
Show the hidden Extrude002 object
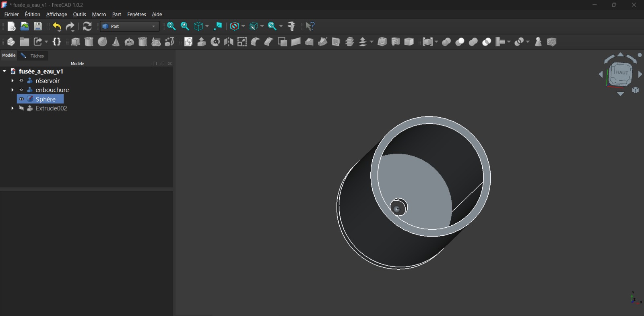[22, 108]
